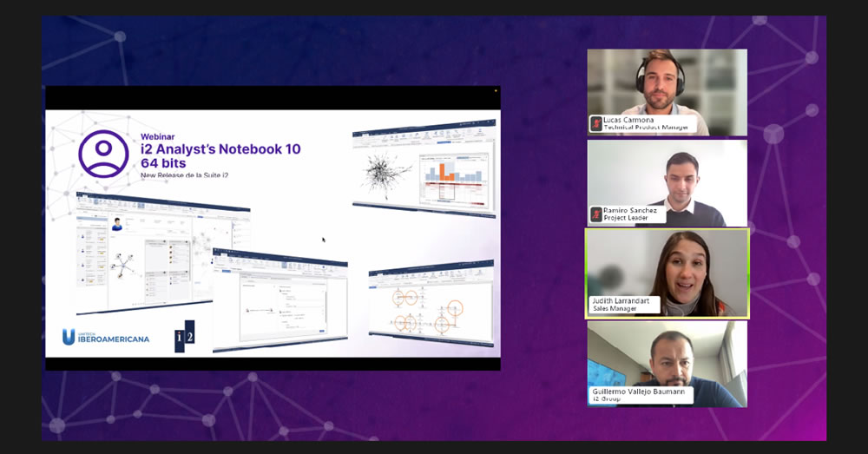Click the red icon beside Lucas Carmona's name
868x454 pixels.
[x=596, y=123]
